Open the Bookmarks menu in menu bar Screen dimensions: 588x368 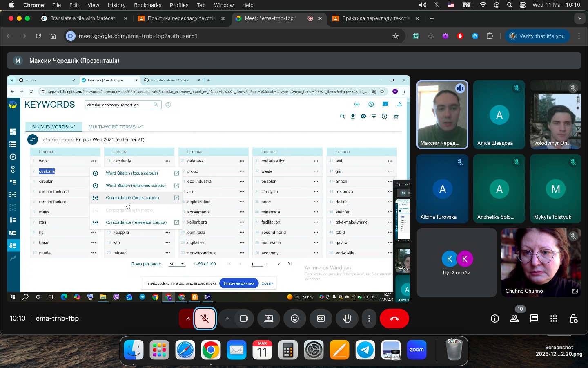pyautogui.click(x=147, y=5)
